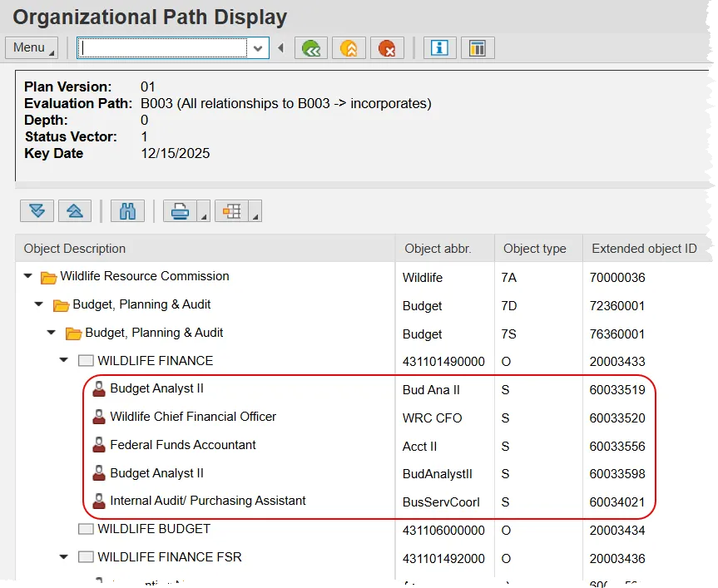Screen dimensions: 718x588
Task: Collapse all nodes with double-up arrow icon
Action: pyautogui.click(x=75, y=211)
